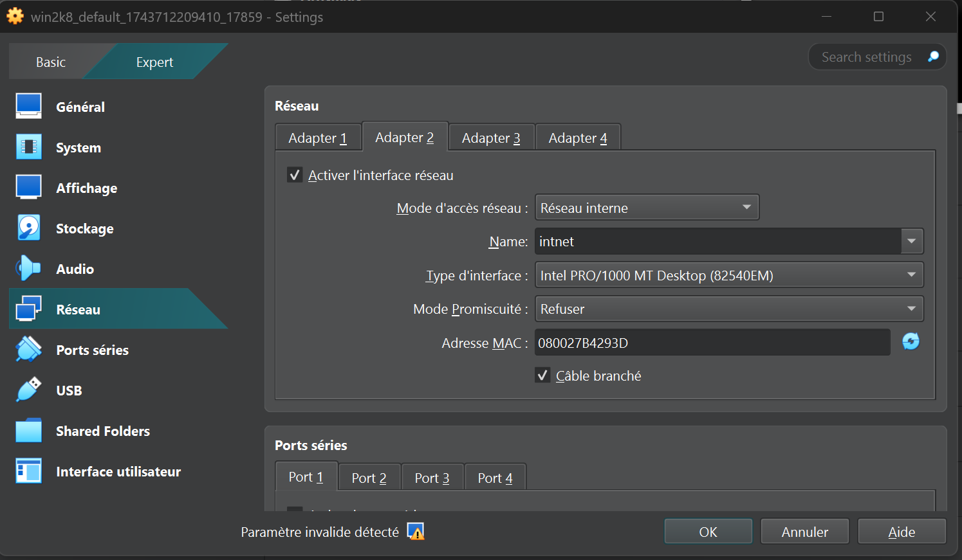Click the Annuler button

804,532
